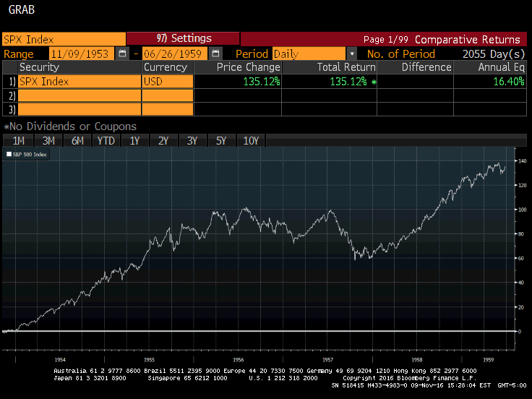The width and height of the screenshot is (532, 399).
Task: Select the YTD range tab
Action: tap(106, 140)
